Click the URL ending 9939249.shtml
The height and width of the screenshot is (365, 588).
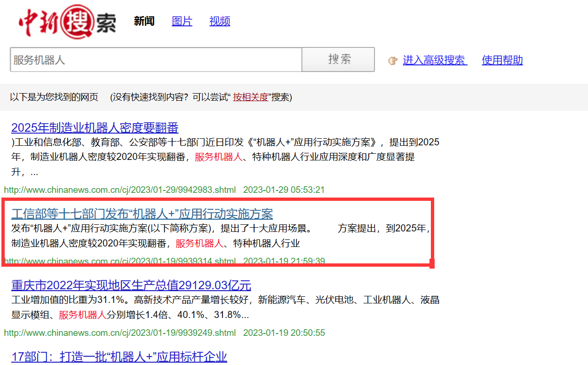tap(120, 333)
